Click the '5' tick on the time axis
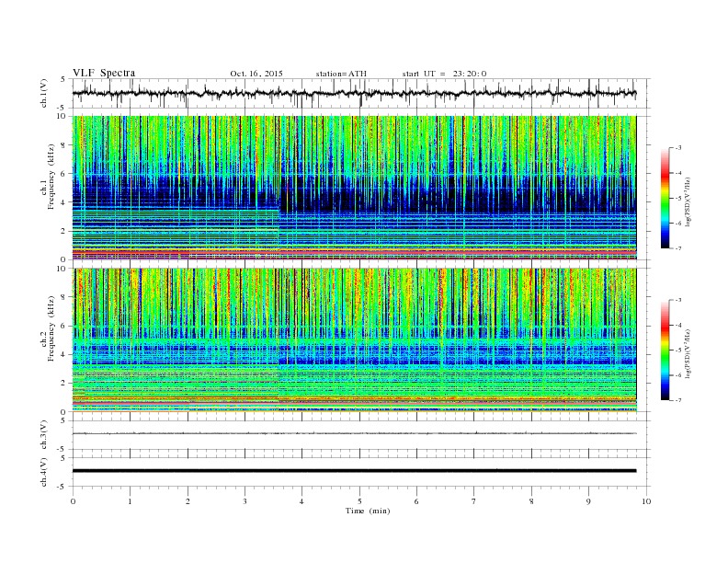 coord(359,501)
